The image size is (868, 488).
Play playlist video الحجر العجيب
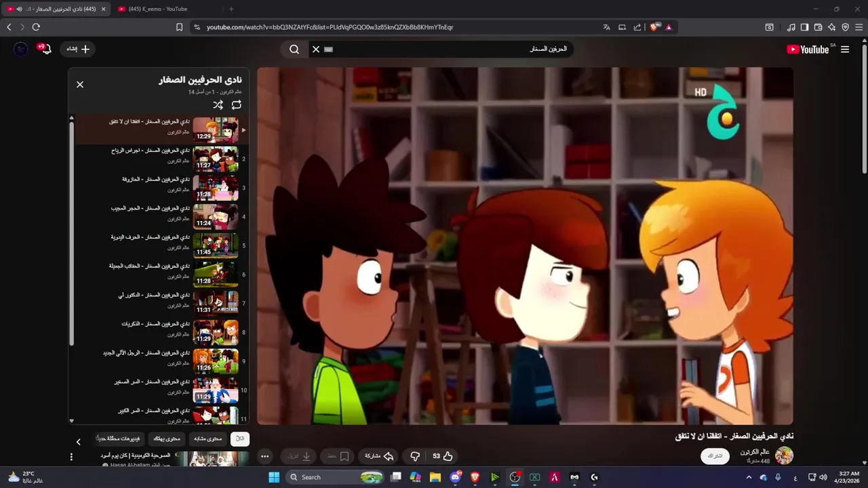coord(160,217)
